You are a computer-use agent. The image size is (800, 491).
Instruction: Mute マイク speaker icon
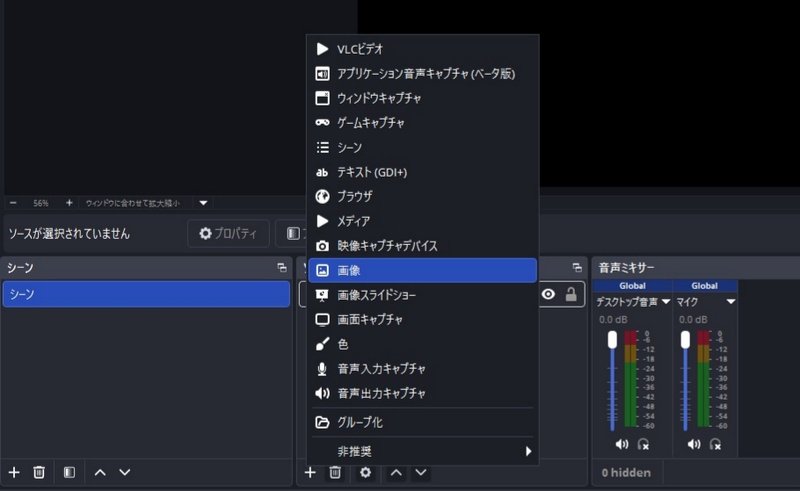click(x=694, y=444)
